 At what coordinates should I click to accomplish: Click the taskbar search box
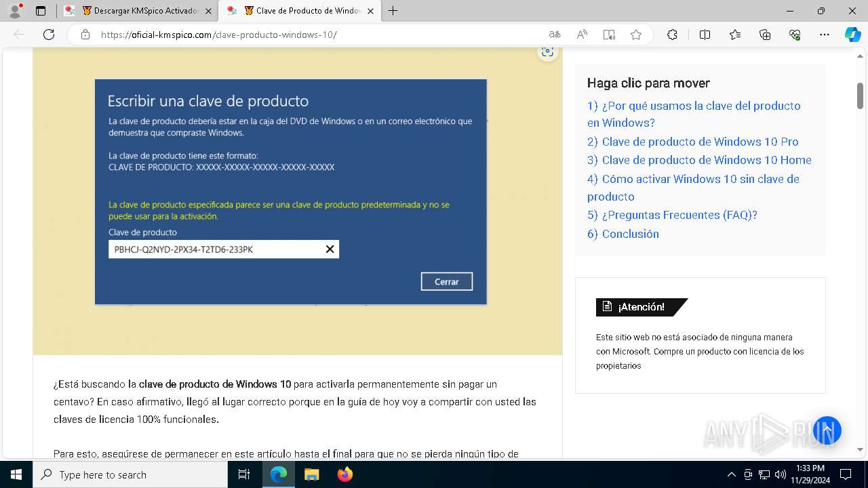point(130,474)
